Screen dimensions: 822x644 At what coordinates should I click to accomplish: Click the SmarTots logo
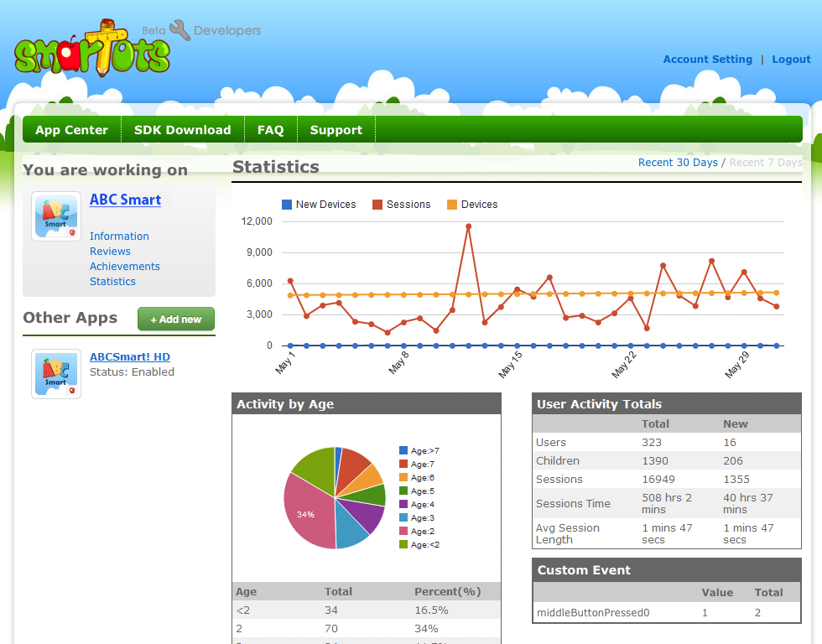pos(92,48)
